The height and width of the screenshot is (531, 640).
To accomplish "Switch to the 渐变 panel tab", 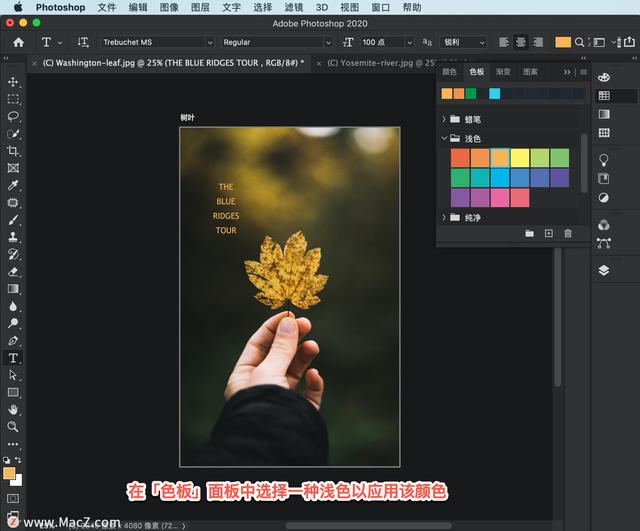I will (504, 72).
